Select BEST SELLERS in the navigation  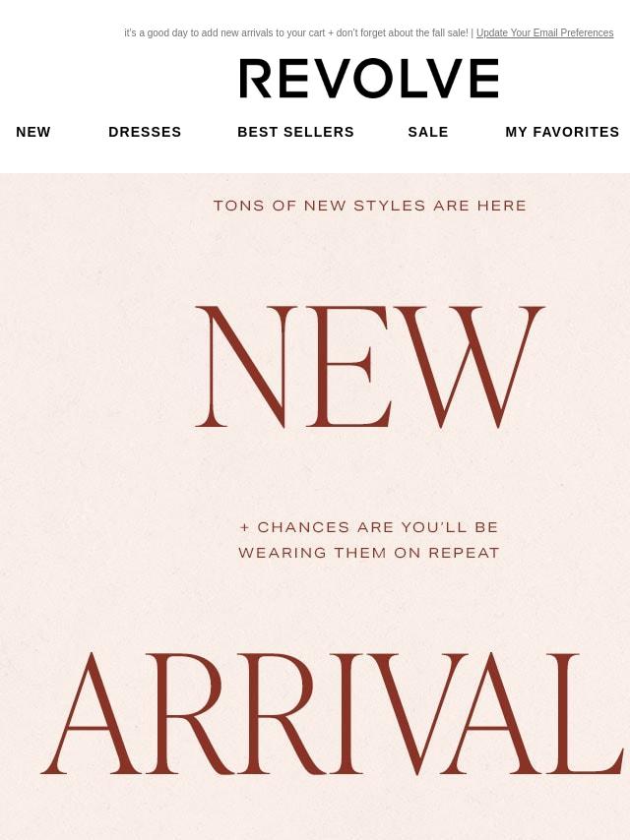pos(295,132)
